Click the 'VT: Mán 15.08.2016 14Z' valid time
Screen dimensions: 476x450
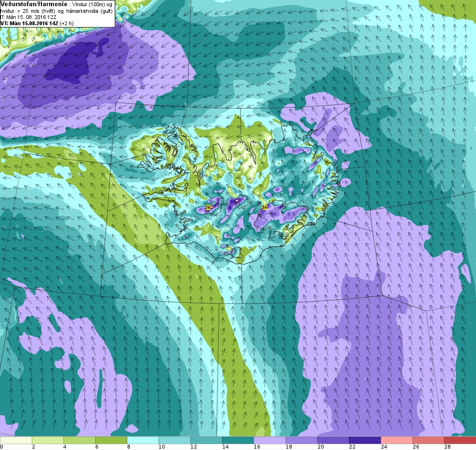tap(30, 23)
